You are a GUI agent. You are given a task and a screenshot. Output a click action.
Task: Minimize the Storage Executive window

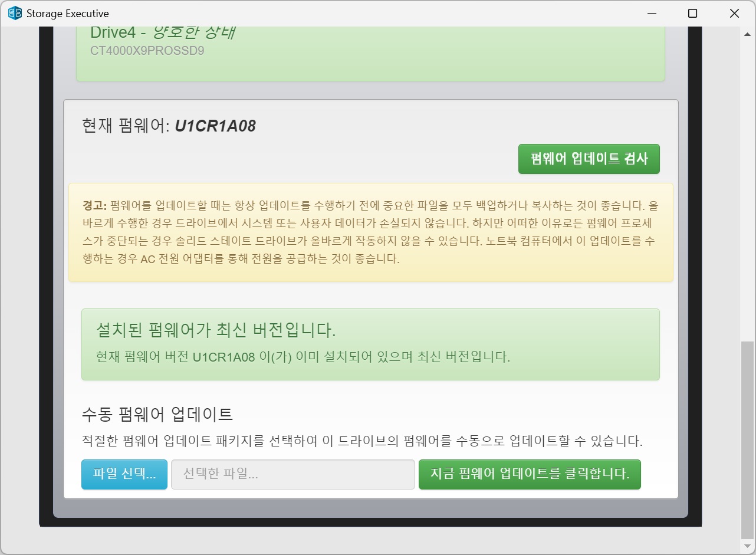(652, 13)
